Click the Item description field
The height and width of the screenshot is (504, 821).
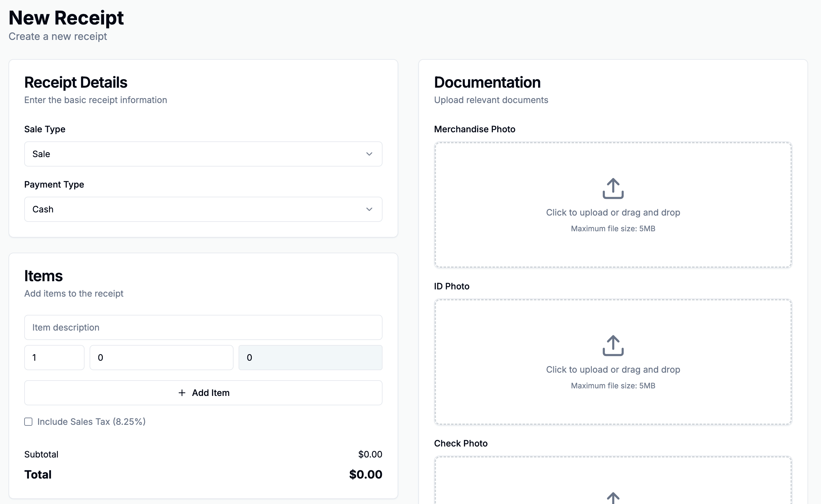click(203, 327)
